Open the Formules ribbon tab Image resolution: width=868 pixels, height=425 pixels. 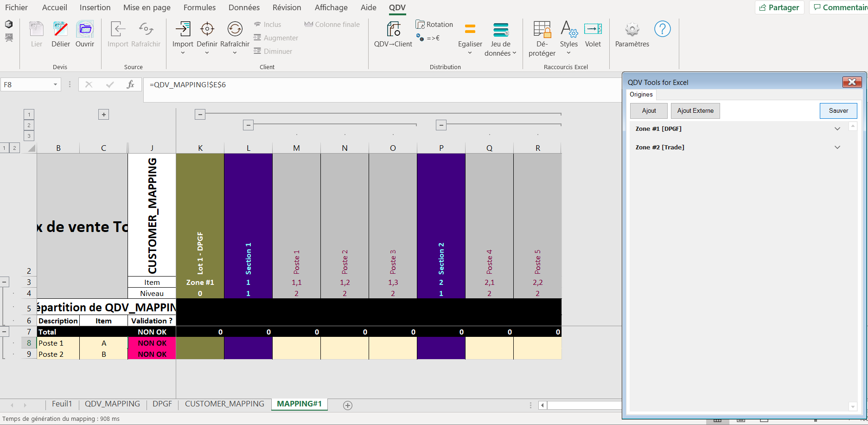click(x=199, y=7)
